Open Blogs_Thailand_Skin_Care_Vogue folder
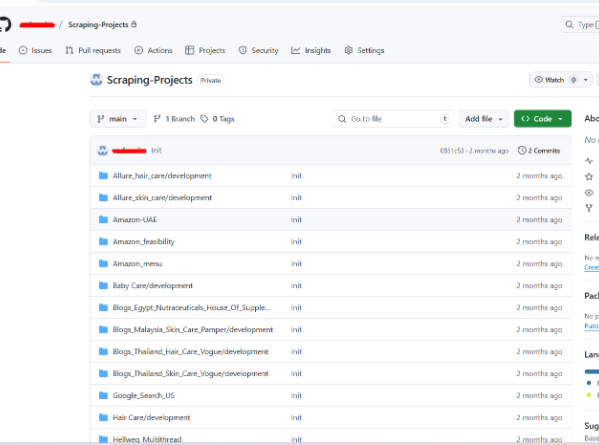 tap(190, 373)
